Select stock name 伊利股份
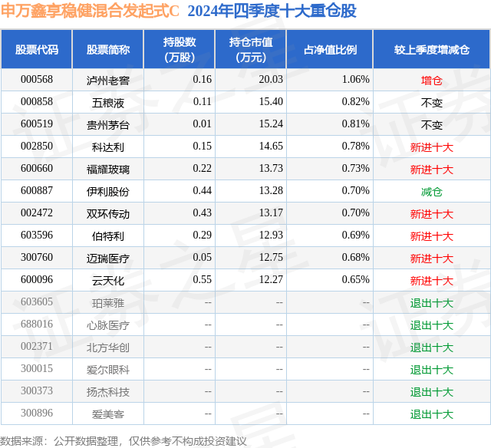Viewport: 491px width, 448px height. [108, 192]
